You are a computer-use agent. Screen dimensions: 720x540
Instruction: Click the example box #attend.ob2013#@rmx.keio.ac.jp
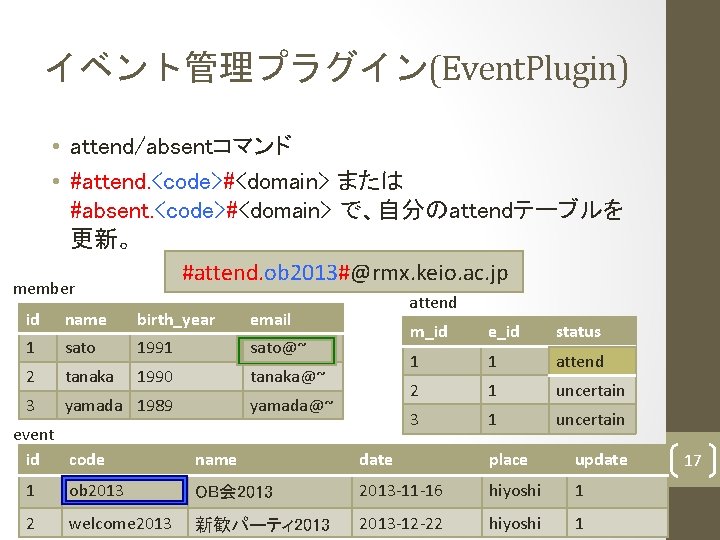coord(344,272)
